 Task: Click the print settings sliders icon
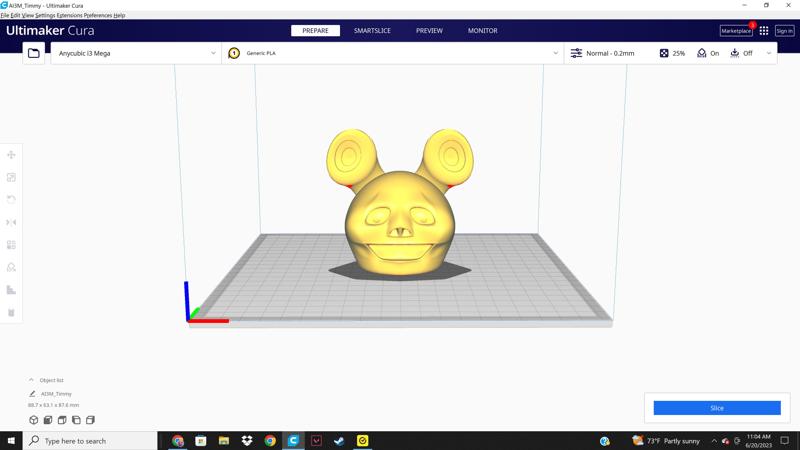576,53
